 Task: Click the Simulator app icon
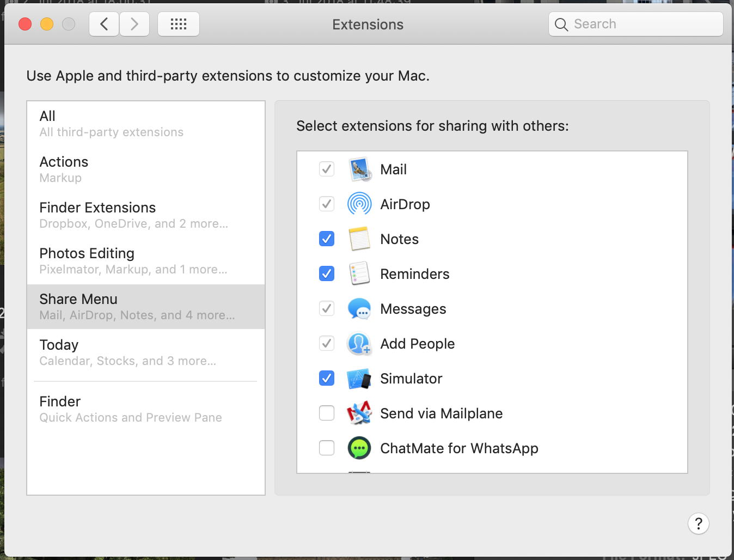click(359, 379)
